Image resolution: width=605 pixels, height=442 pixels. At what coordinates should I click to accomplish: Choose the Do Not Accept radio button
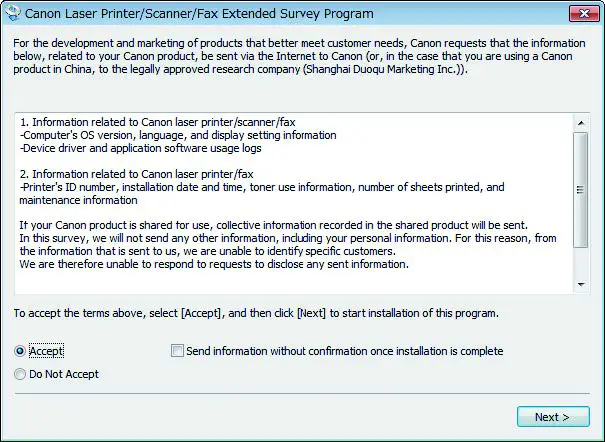(20, 374)
